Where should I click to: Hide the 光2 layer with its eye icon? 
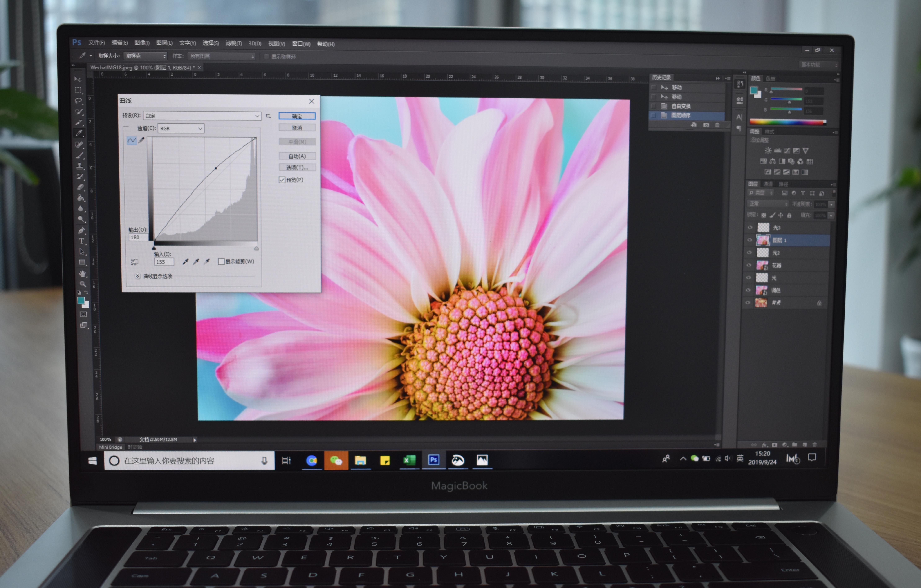(749, 253)
